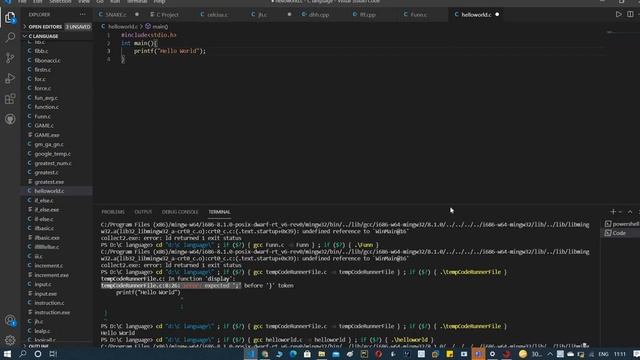Screen dimensions: 640x360
Task: Open the Manage gear icon
Action: coord(10,340)
